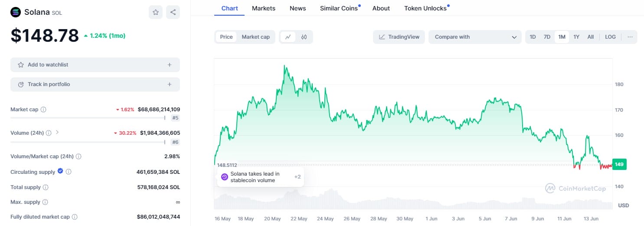Click the Circulating supply info icon
The image size is (644, 226).
coord(69,172)
